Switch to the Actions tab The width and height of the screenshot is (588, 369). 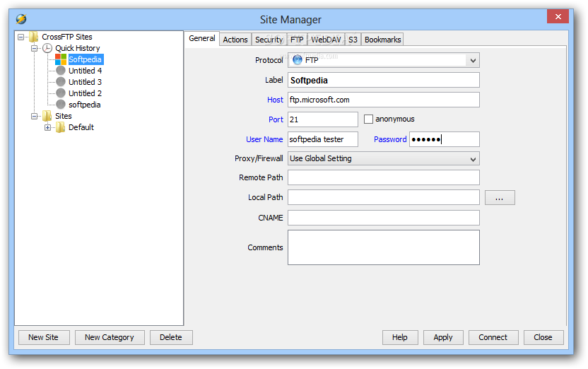point(235,40)
